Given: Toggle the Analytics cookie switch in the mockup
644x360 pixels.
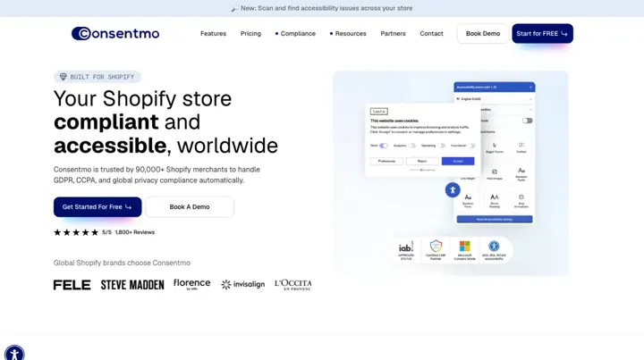Looking at the screenshot, I should coord(411,146).
